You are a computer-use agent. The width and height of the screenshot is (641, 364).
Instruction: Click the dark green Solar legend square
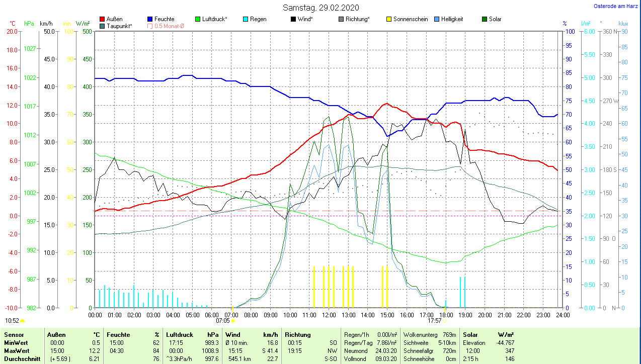click(485, 19)
